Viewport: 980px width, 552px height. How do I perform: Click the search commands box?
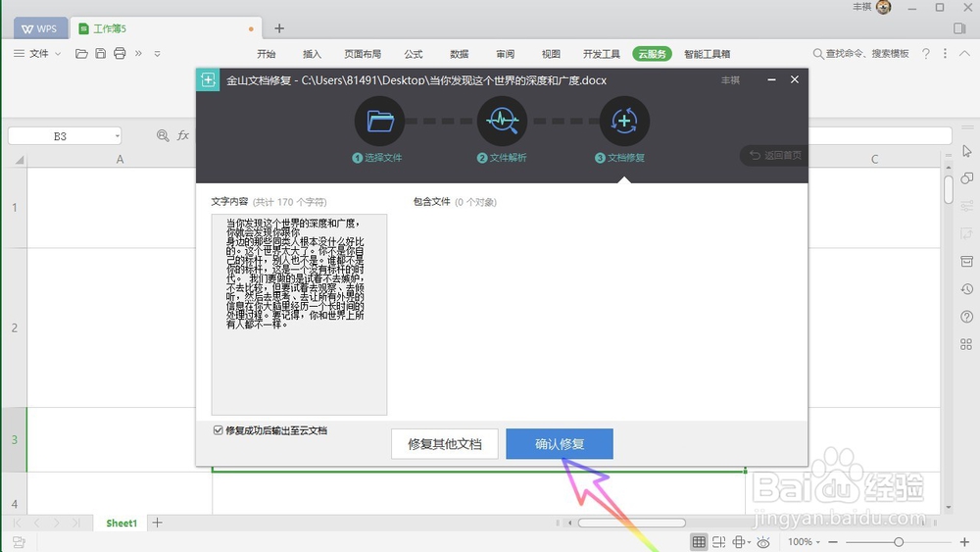pyautogui.click(x=861, y=54)
